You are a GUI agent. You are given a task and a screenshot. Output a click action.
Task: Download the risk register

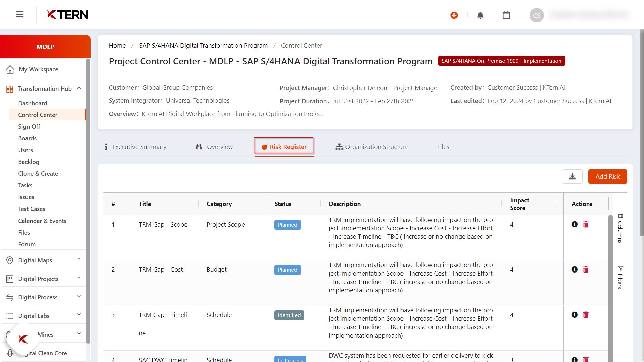click(572, 176)
